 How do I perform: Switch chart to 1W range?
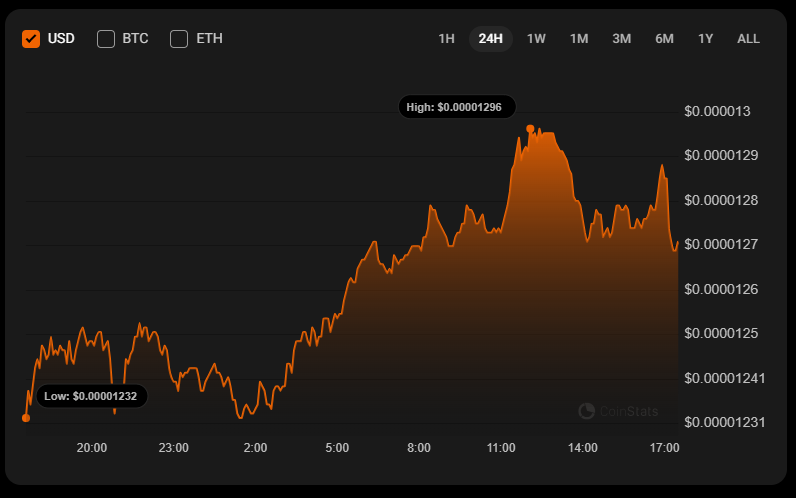click(x=536, y=39)
